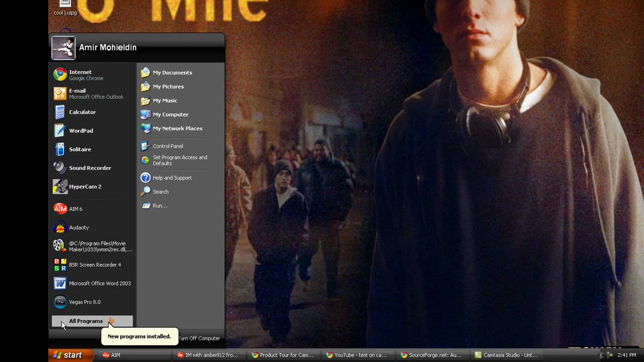Click Amir Mohieldin user picture
This screenshot has width=644, height=362.
[x=63, y=48]
